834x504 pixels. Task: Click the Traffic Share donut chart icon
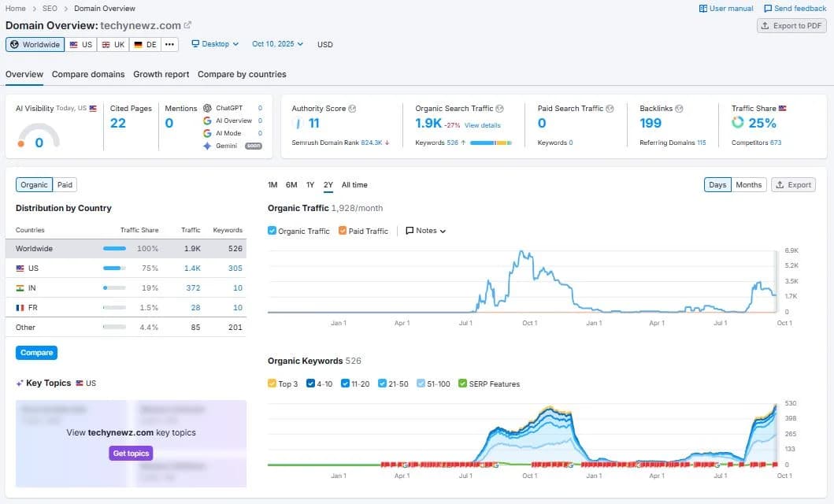click(738, 123)
